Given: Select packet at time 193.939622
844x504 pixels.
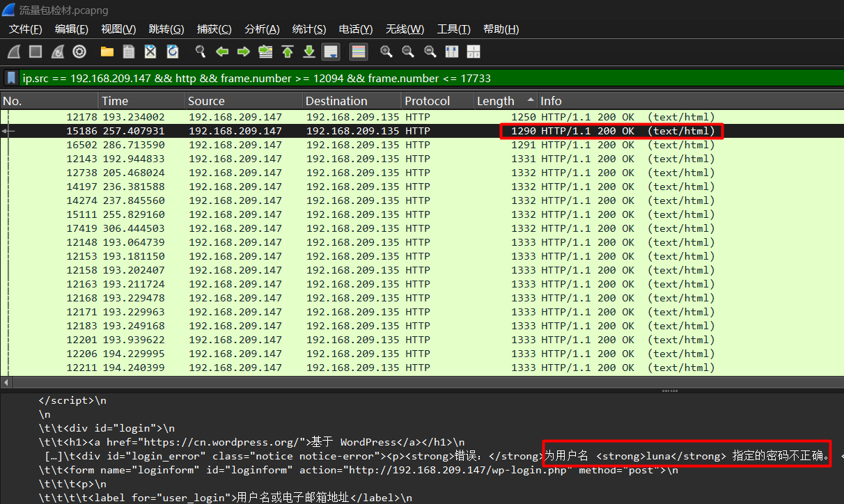Looking at the screenshot, I should point(422,340).
